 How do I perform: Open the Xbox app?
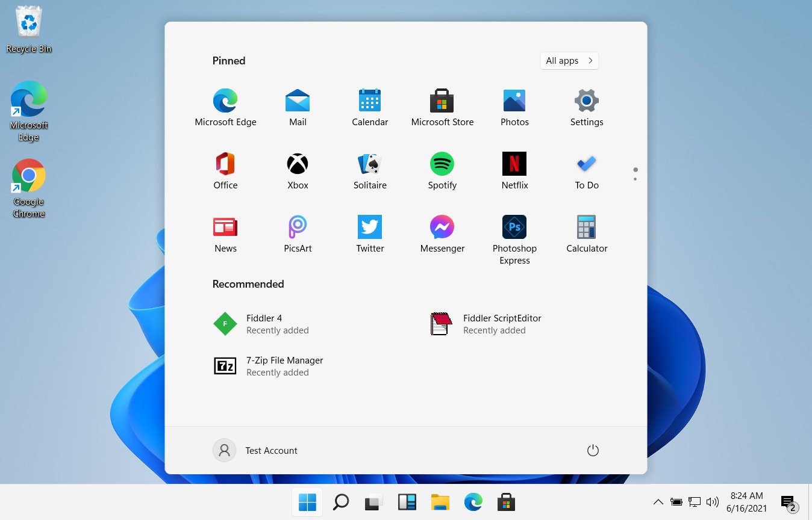pos(298,164)
